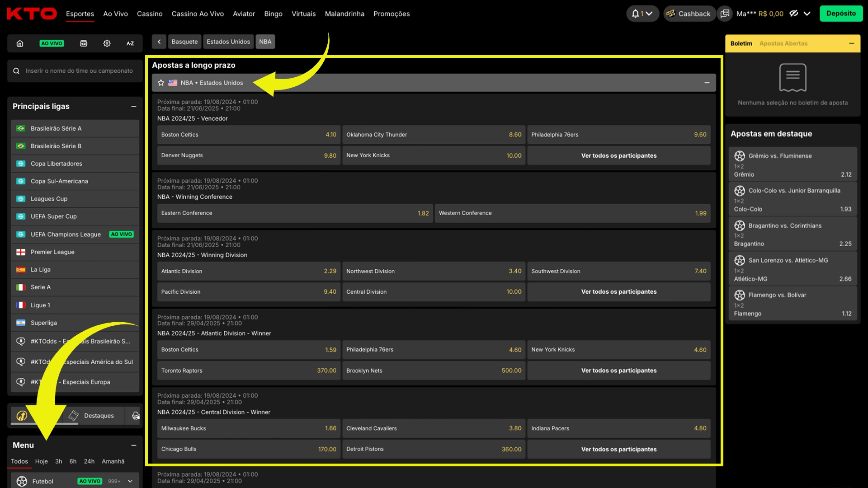Open UEFA Champions League row
Image resolution: width=868 pixels, height=488 pixels.
tap(75, 234)
